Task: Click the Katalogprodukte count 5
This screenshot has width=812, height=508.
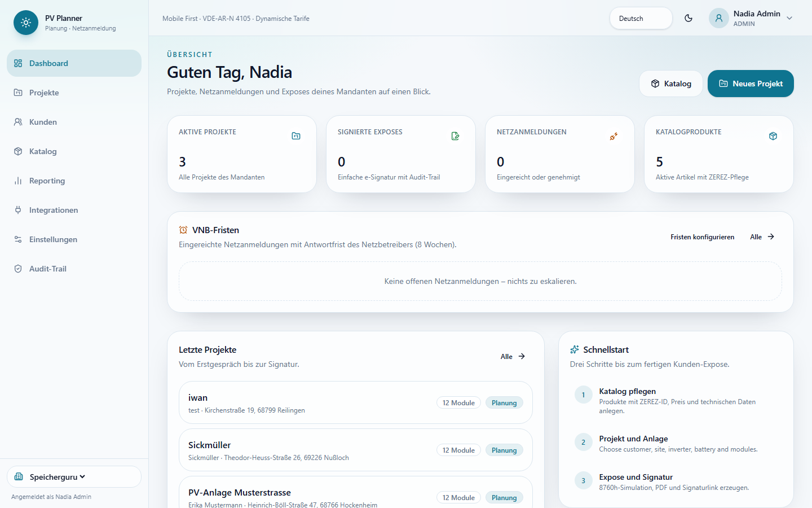Action: click(x=659, y=162)
